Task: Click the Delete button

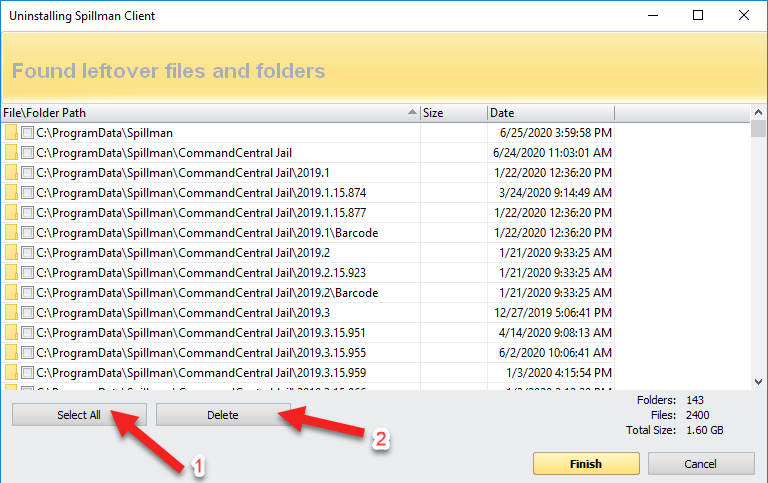Action: click(x=223, y=415)
